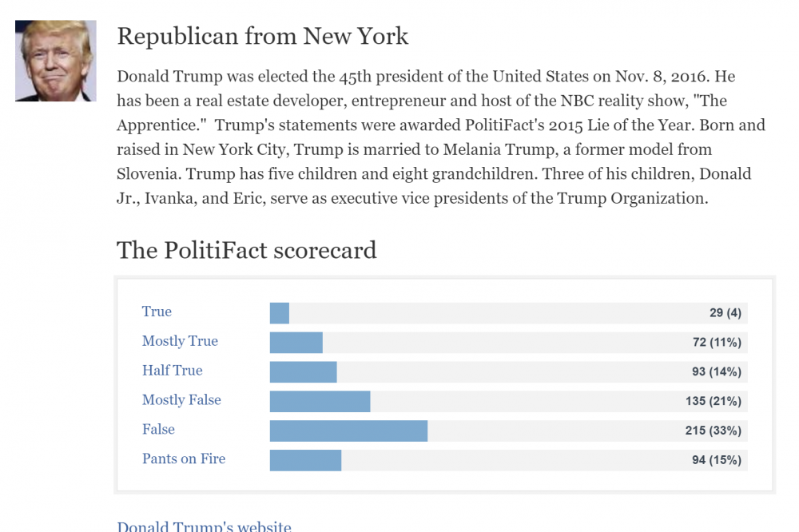This screenshot has height=532, width=799.
Task: Open the True rulings link
Action: click(x=157, y=312)
